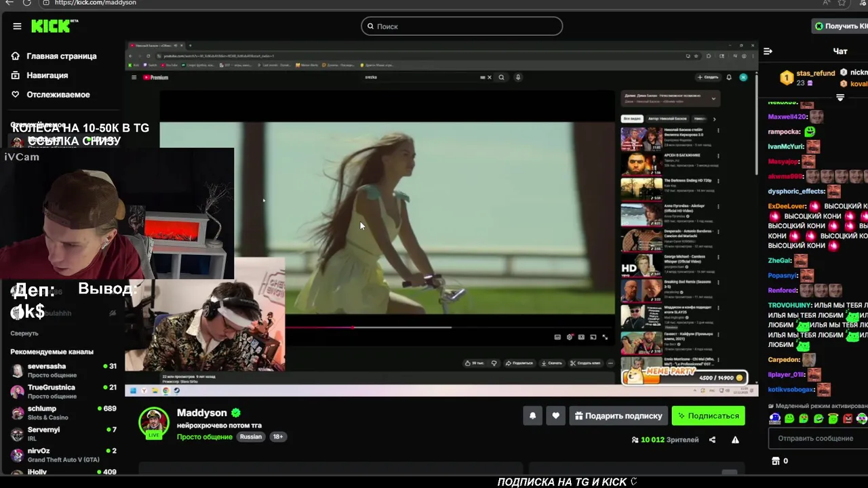Collapse chat panel with arrow icon
This screenshot has width=868, height=488.
768,52
